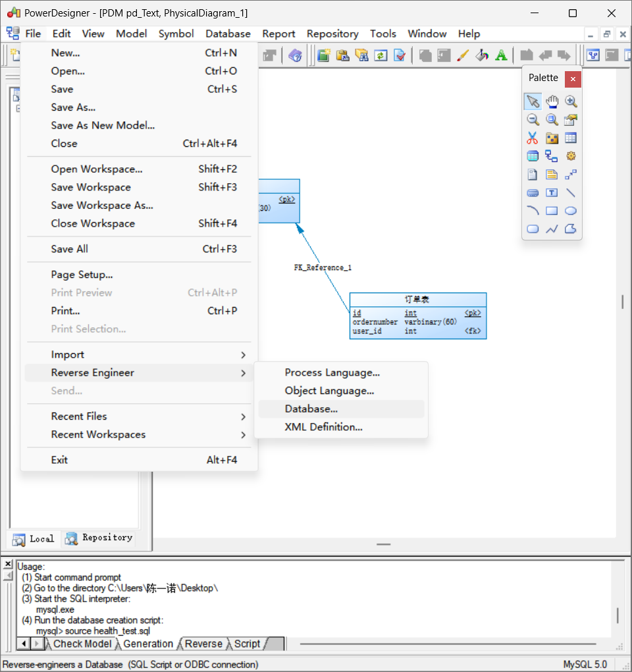This screenshot has height=672, width=632.
Task: Select the Zoom Out tool in the Palette
Action: point(533,119)
